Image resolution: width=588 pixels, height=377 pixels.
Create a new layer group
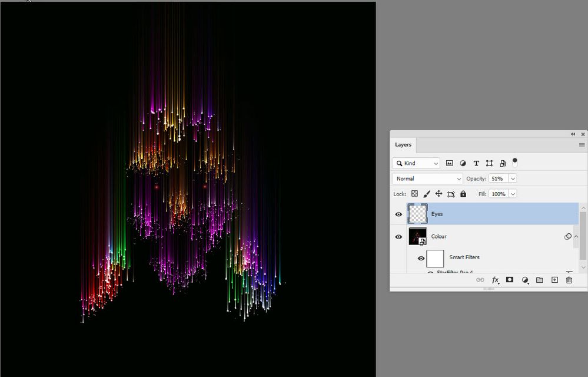point(540,280)
